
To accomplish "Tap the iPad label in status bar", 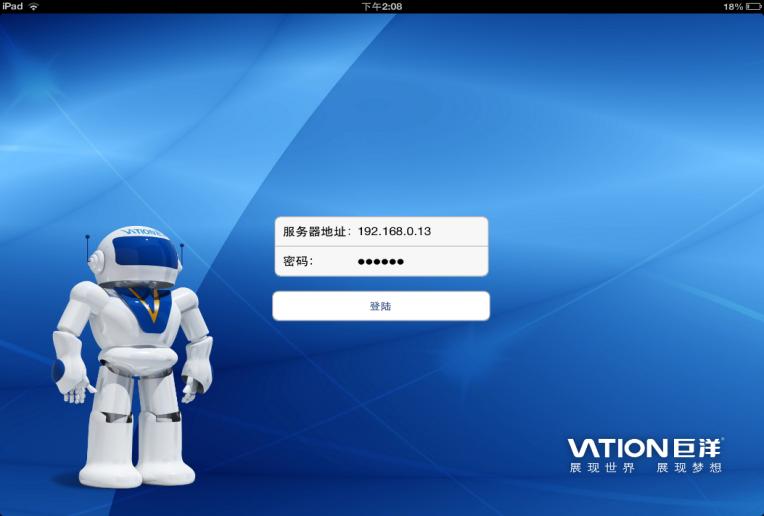I will coord(13,6).
